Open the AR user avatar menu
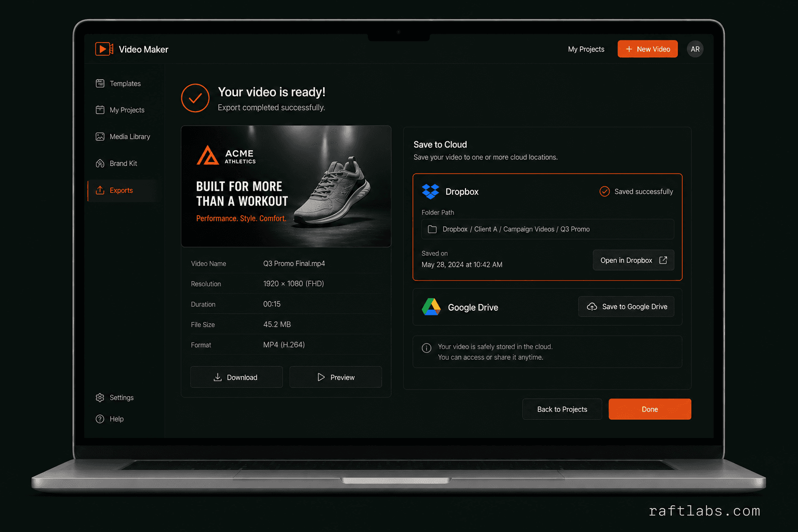798x532 pixels. tap(695, 49)
